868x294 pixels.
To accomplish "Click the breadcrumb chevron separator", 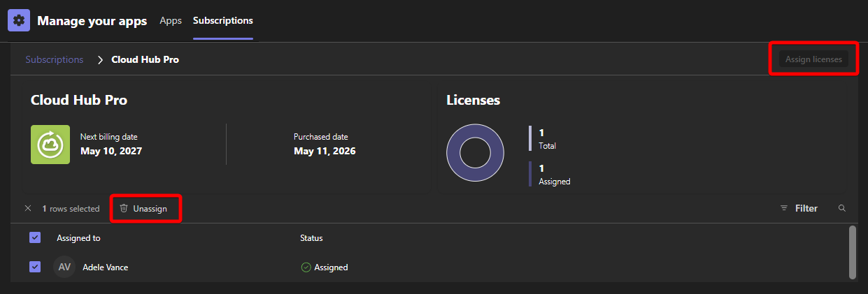I will 100,59.
